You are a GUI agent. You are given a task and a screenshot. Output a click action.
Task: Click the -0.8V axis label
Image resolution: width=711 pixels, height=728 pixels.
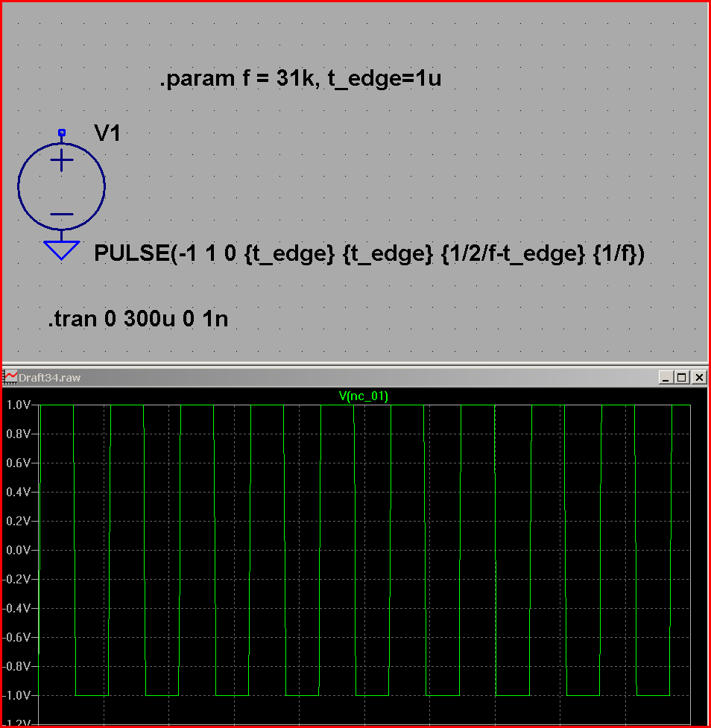point(16,666)
